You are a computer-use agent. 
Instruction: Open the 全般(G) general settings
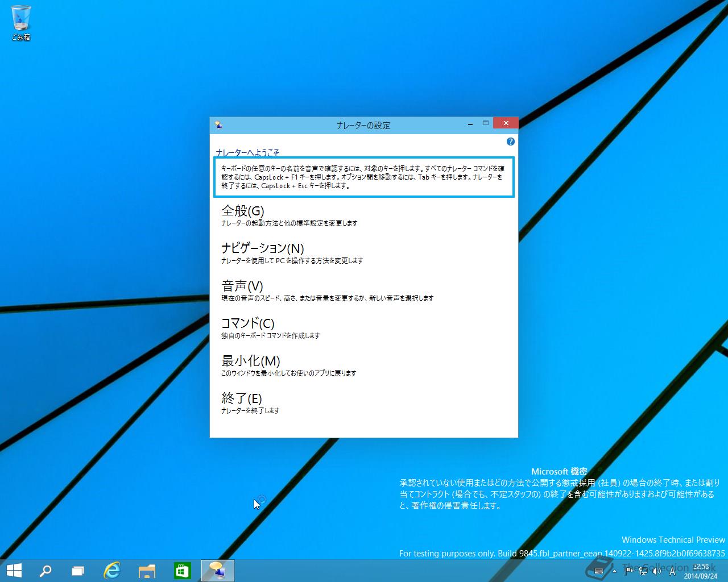[x=243, y=211]
